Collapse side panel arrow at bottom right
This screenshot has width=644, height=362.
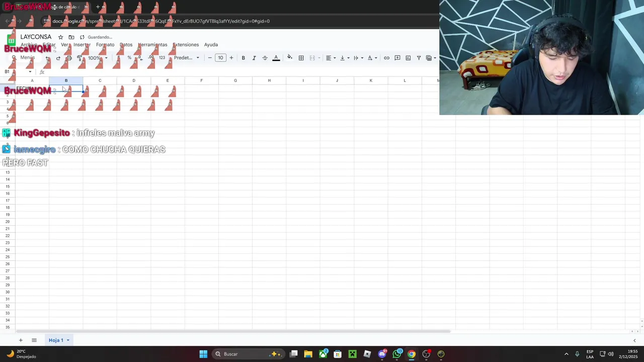[634, 340]
